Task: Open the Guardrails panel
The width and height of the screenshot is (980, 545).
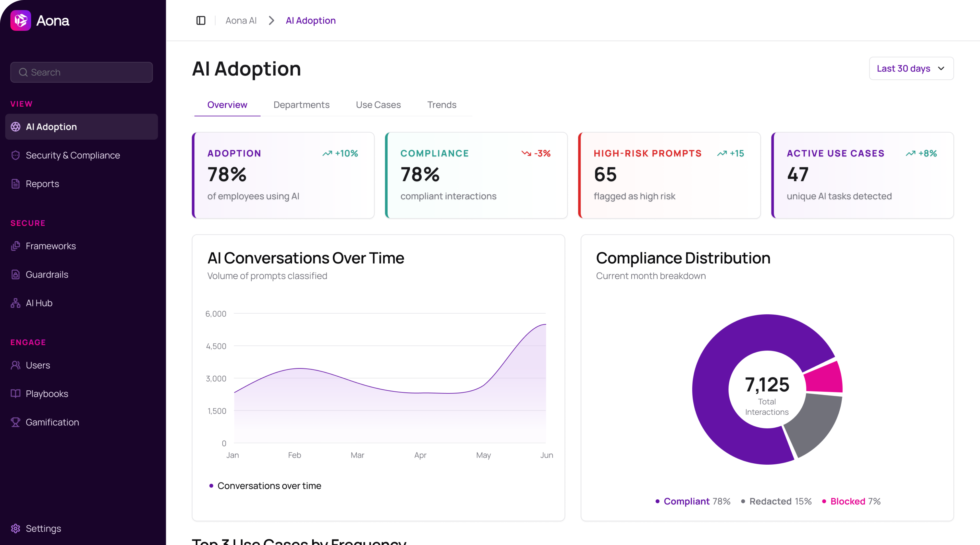Action: 47,274
